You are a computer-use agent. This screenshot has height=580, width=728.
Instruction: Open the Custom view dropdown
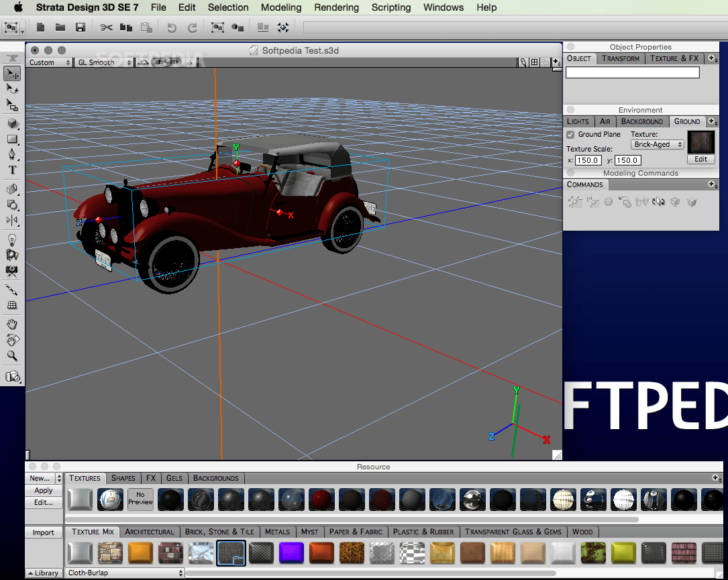pos(50,62)
